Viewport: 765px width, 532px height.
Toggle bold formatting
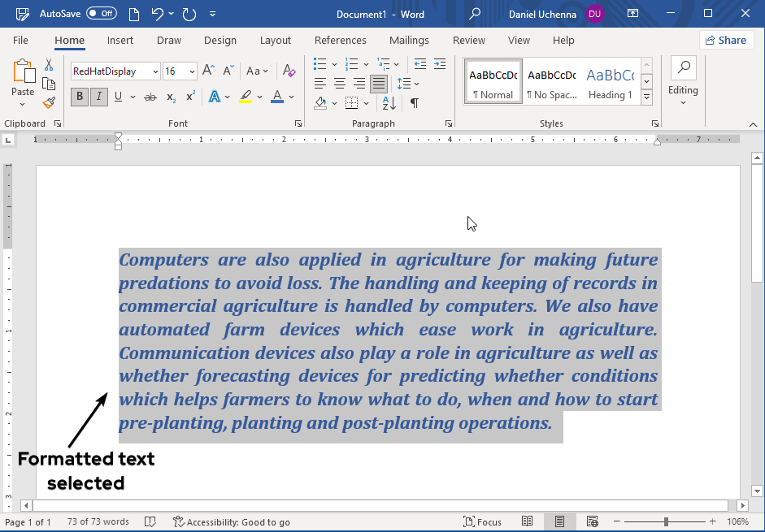point(79,97)
